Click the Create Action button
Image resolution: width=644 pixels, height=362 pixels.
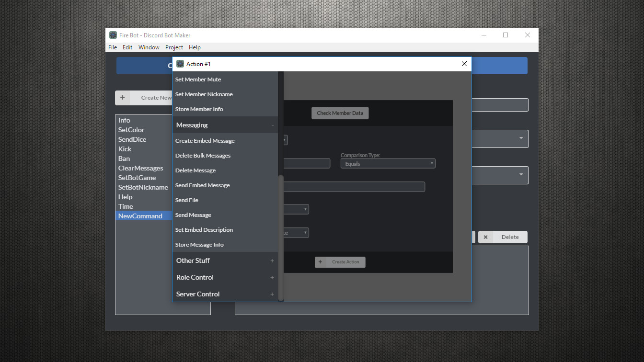[x=340, y=262]
